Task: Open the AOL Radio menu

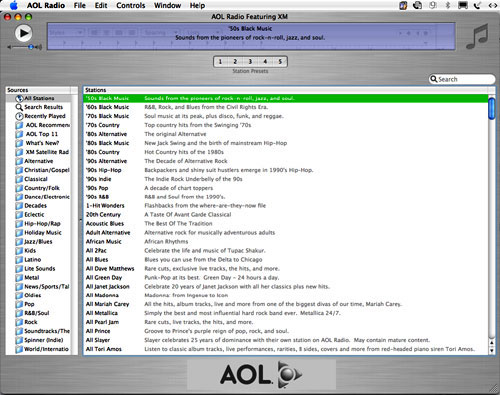Action: [x=46, y=5]
